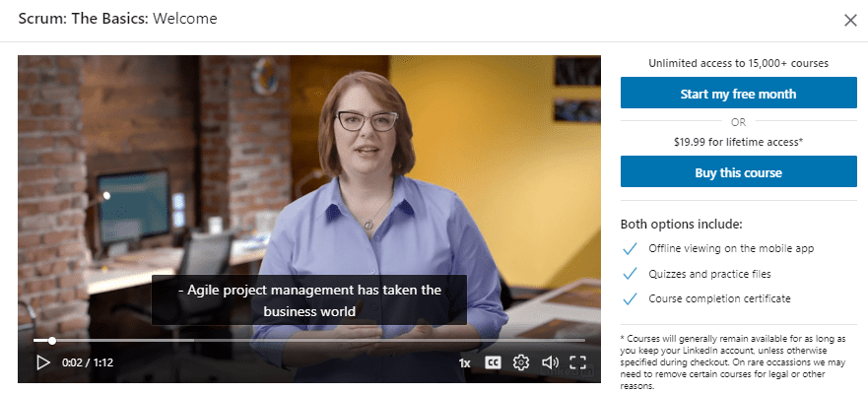Image resolution: width=868 pixels, height=393 pixels.
Task: Click the Scrum: The Basics: Welcome title
Action: click(x=117, y=19)
